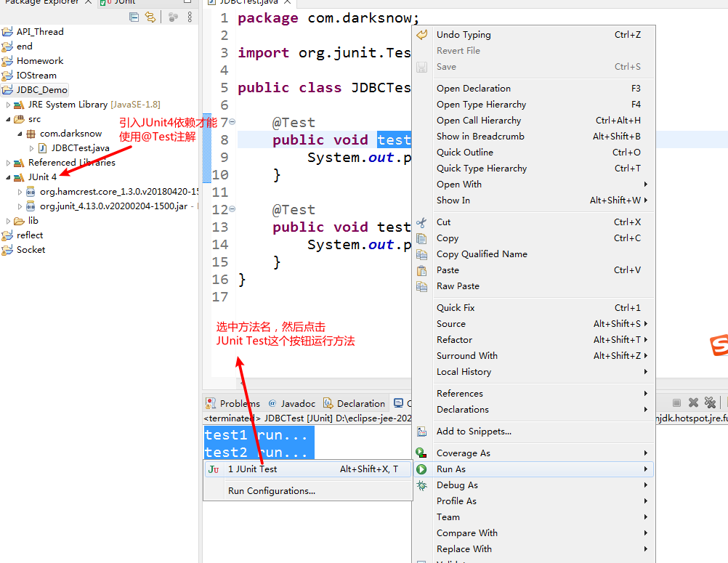
Task: Switch to the Problems tab
Action: [232, 403]
